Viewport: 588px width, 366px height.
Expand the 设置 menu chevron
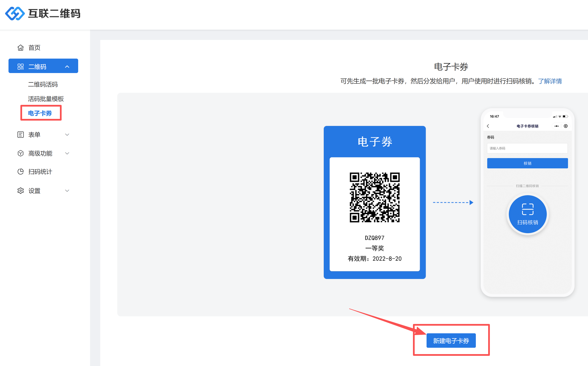(x=67, y=191)
